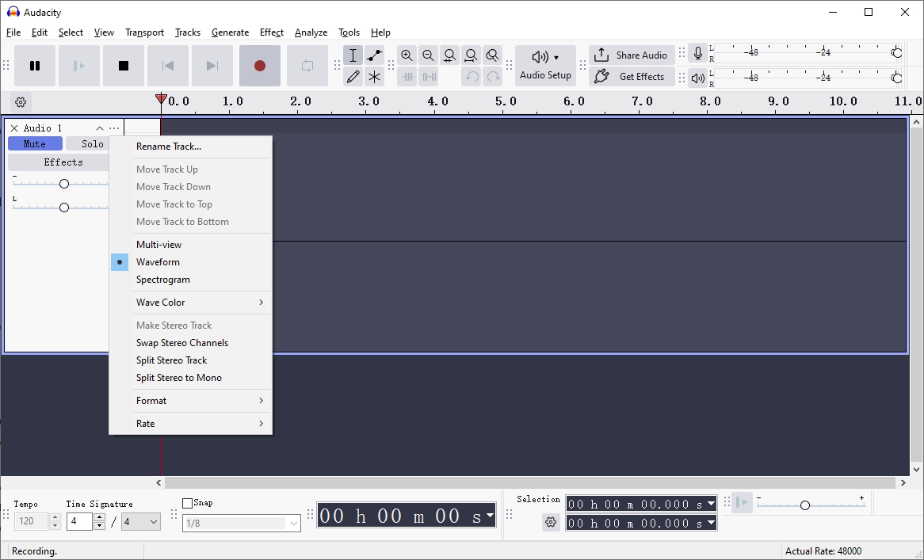
Task: Open time display format dropdown
Action: [490, 516]
